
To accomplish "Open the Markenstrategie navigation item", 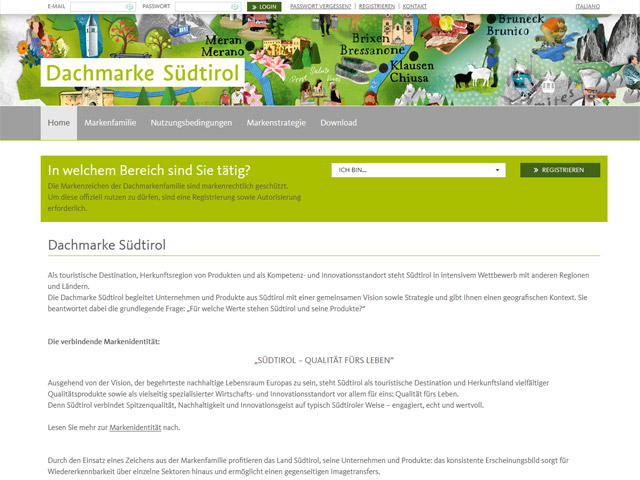I will click(276, 123).
